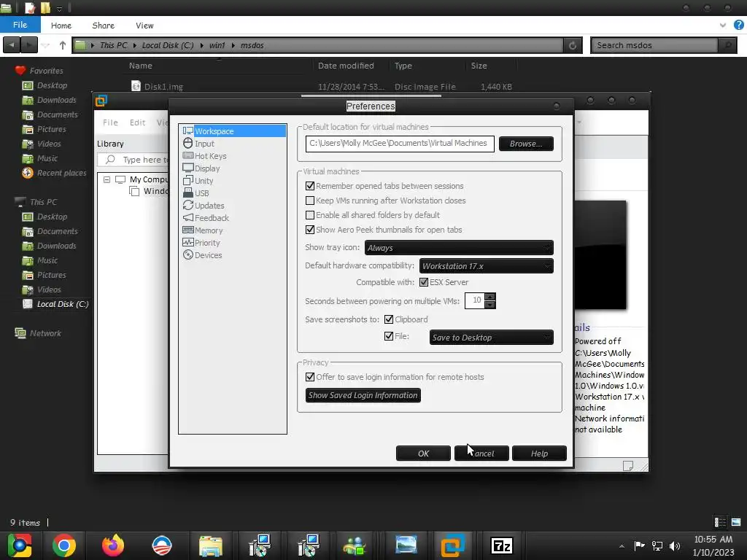The width and height of the screenshot is (747, 560).
Task: Open 7-Zip from the taskbar
Action: click(502, 545)
